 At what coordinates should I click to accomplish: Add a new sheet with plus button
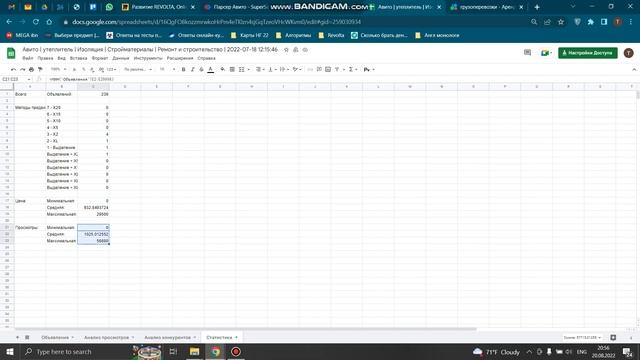coord(17,337)
